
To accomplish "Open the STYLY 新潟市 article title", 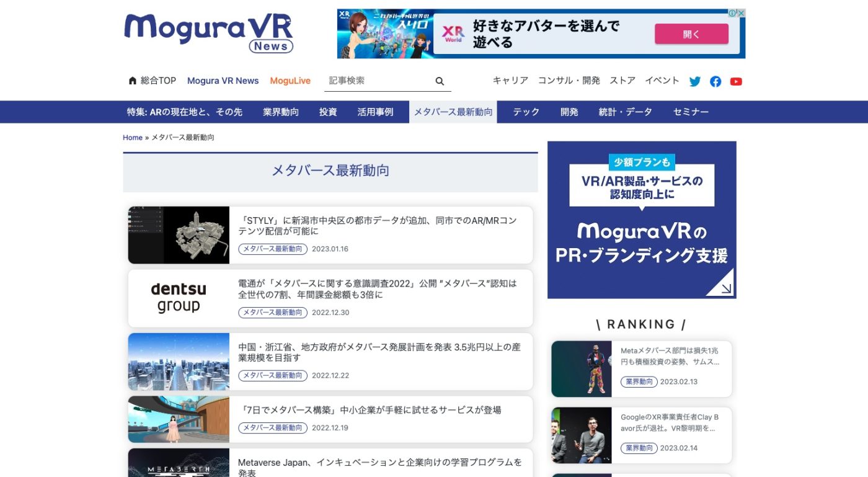I will [x=378, y=226].
